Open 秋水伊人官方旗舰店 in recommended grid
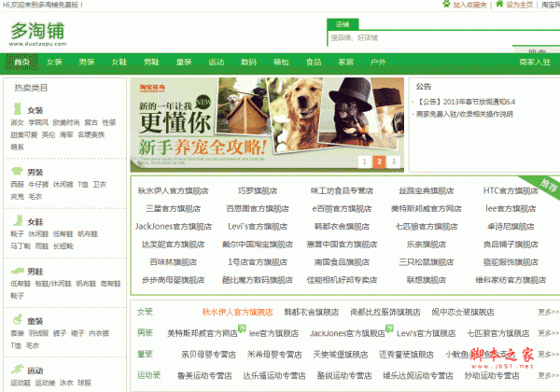 pyautogui.click(x=174, y=190)
